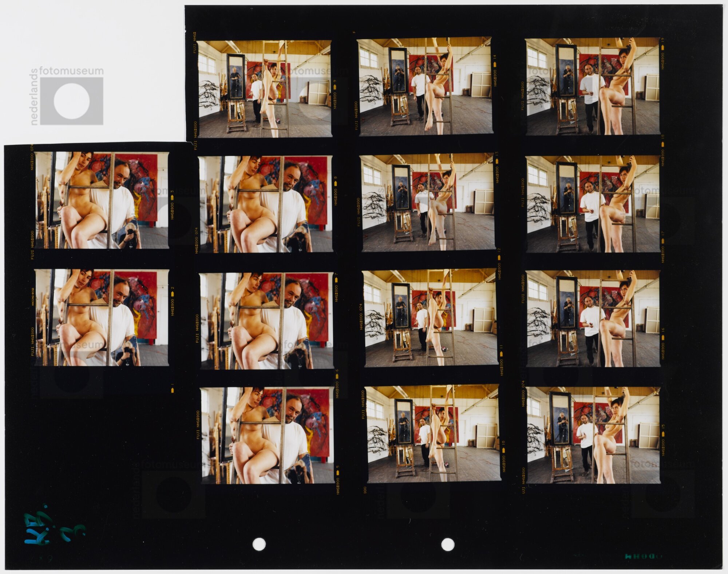Screen dimensions: 728x574
Task: Select the top-right frame of the sheet
Action: [592, 86]
